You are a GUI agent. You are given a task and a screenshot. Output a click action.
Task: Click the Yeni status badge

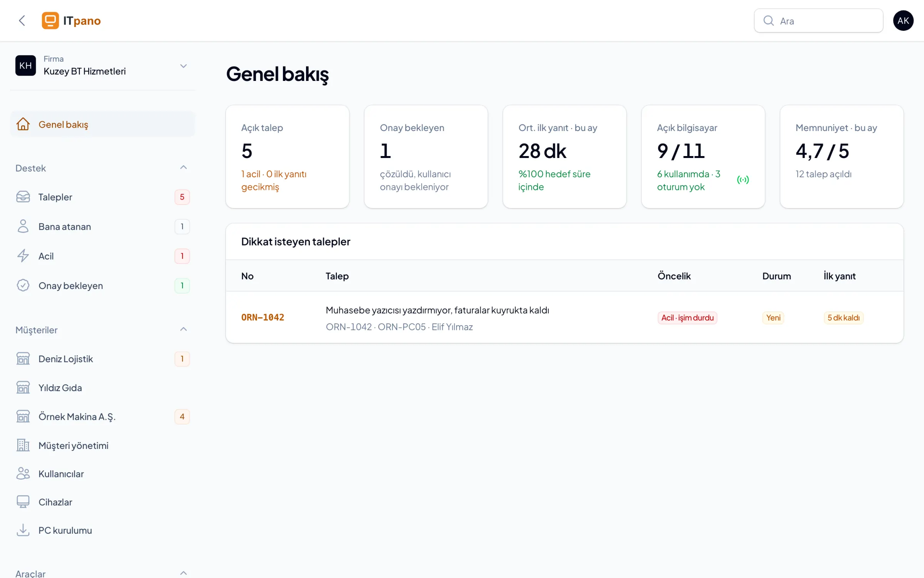tap(773, 318)
